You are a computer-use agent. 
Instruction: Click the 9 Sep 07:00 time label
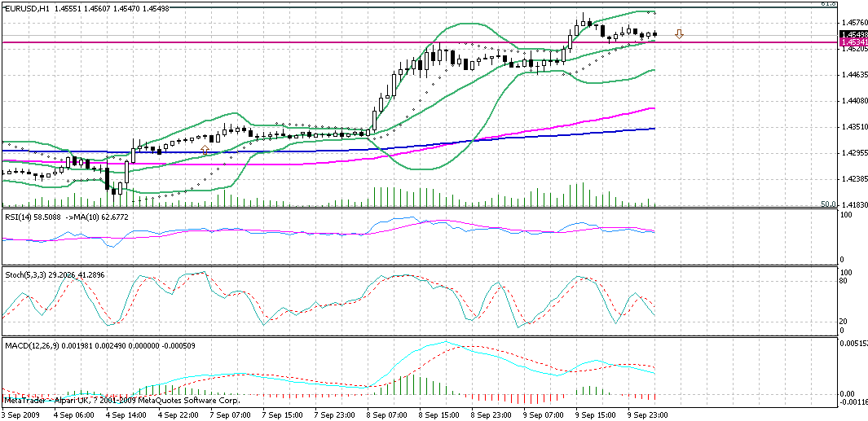click(x=543, y=414)
